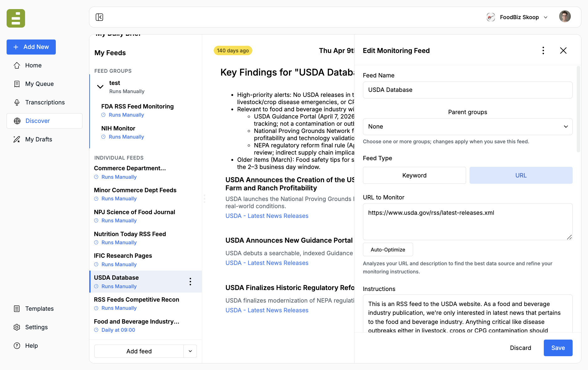Click the Feed Name input field
588x370 pixels.
[x=468, y=90]
